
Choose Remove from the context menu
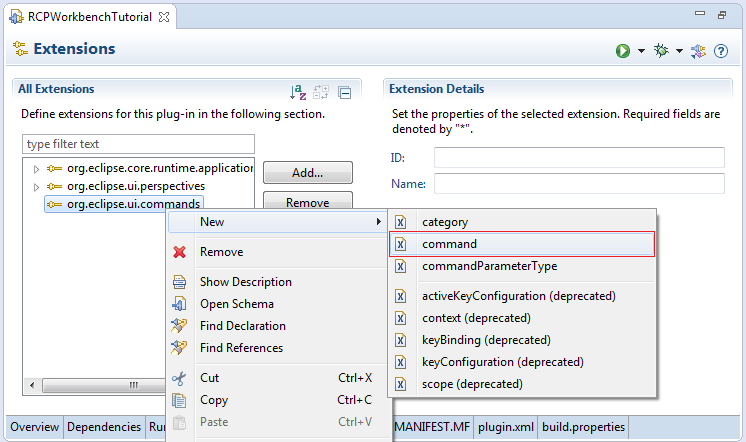[x=278, y=252]
